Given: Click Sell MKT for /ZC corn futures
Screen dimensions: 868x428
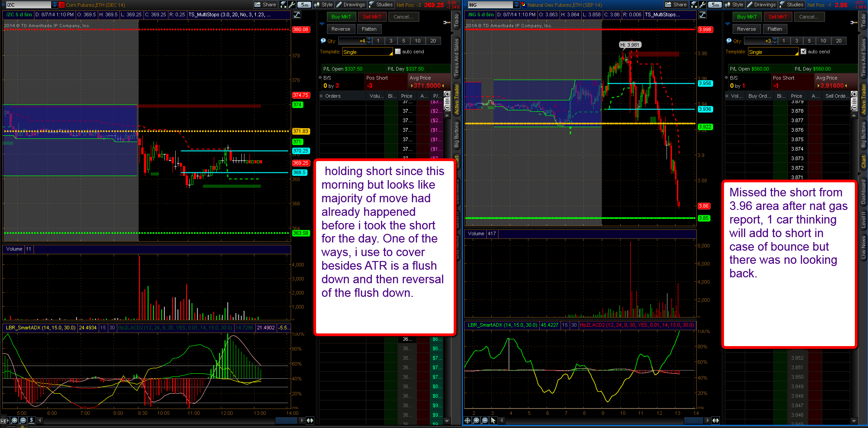Looking at the screenshot, I should pos(372,17).
